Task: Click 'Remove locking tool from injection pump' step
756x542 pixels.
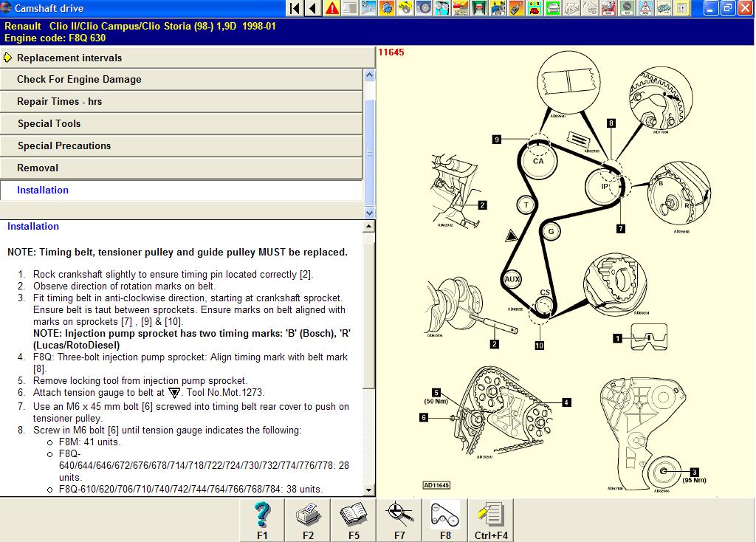Action: pos(140,380)
